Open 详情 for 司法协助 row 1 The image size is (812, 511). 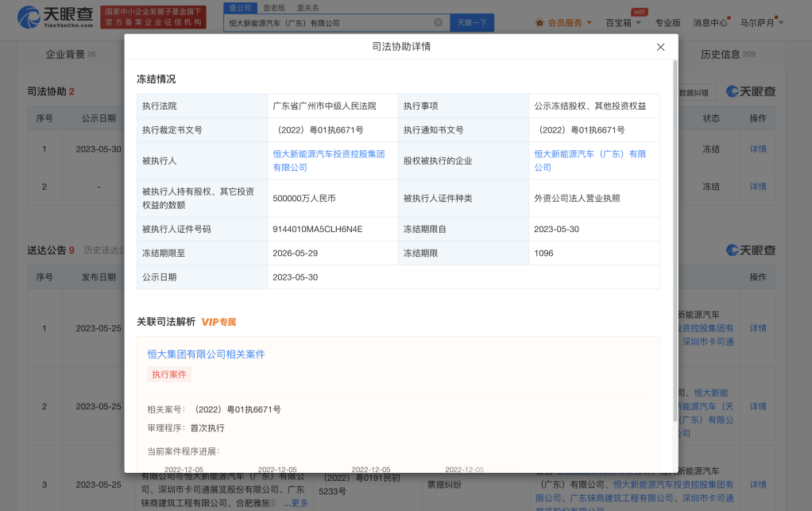point(758,149)
